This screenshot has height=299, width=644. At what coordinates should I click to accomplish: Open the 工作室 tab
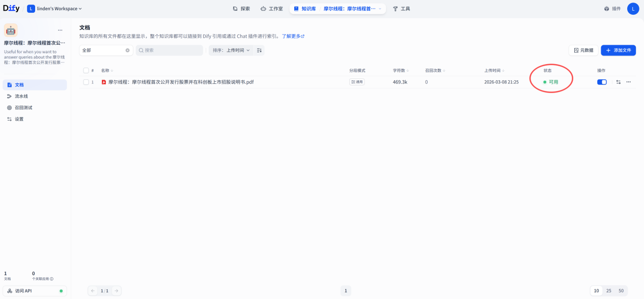pyautogui.click(x=271, y=9)
